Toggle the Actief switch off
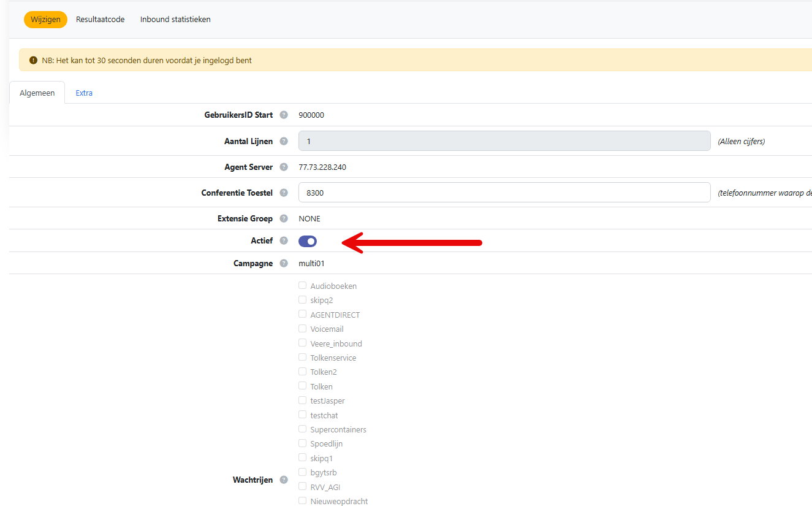The height and width of the screenshot is (506, 812). pos(308,241)
